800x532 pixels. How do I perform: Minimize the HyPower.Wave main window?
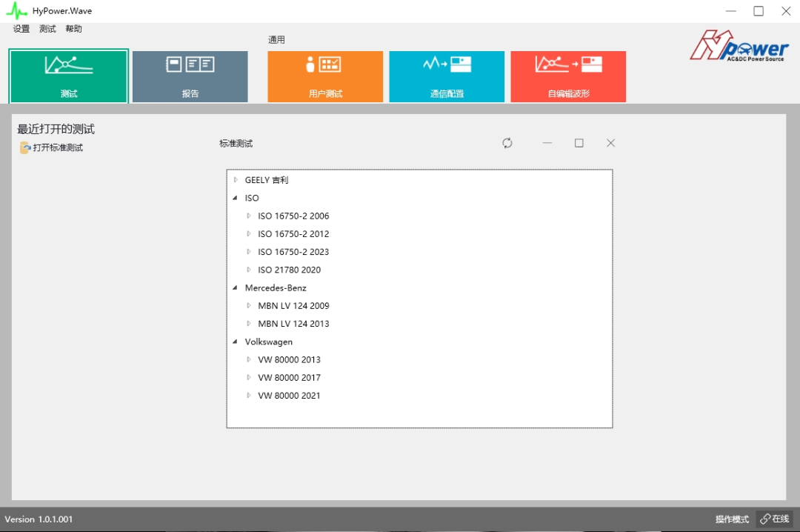[731, 10]
